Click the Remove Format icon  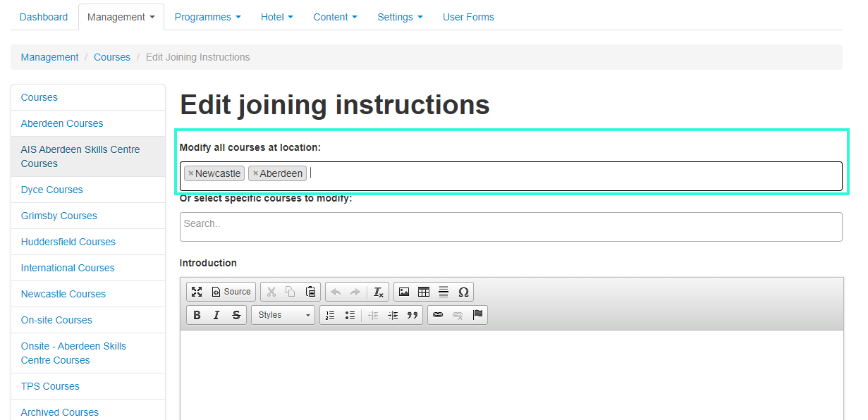[x=379, y=292]
